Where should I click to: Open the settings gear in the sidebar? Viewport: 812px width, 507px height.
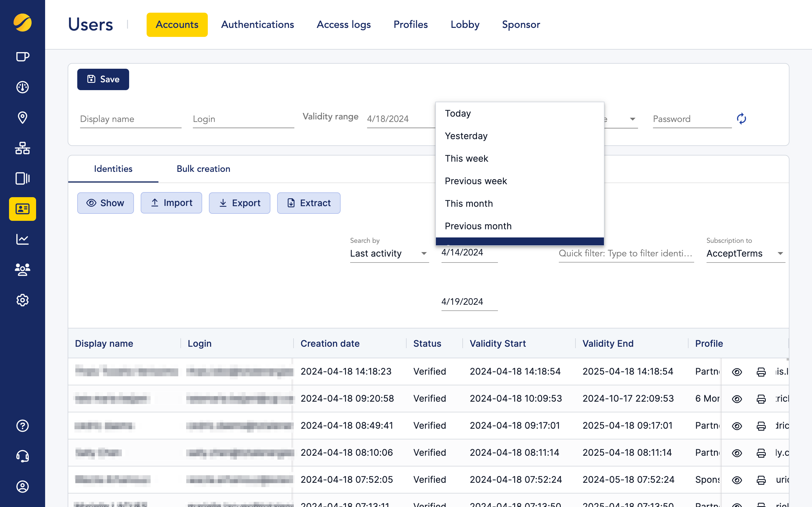22,300
